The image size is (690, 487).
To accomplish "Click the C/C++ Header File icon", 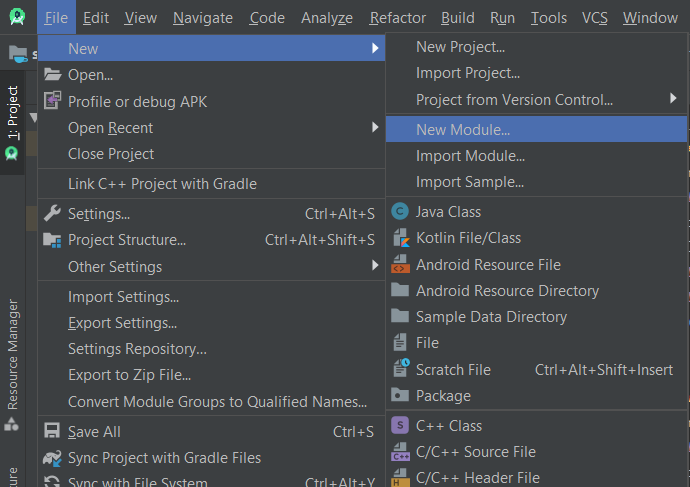I will pos(400,477).
